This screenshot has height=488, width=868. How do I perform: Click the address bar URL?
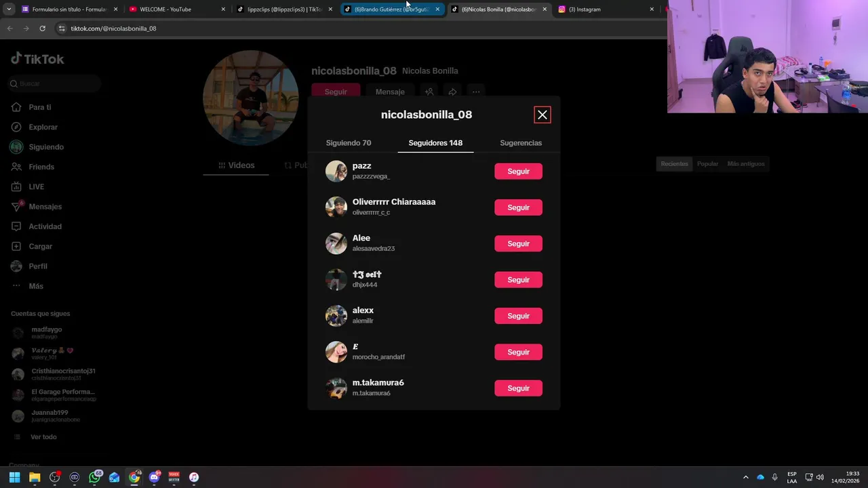(113, 28)
